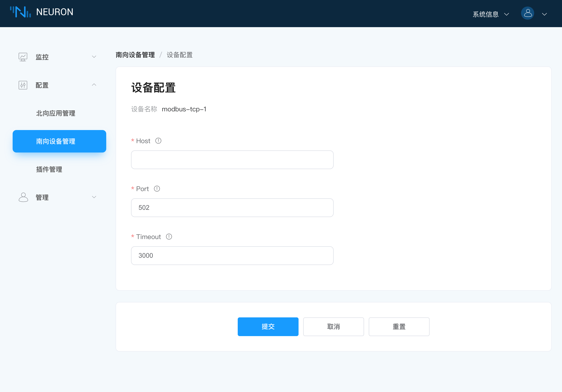Select 插件管理 in the sidebar
This screenshot has height=392, width=562.
(x=49, y=169)
